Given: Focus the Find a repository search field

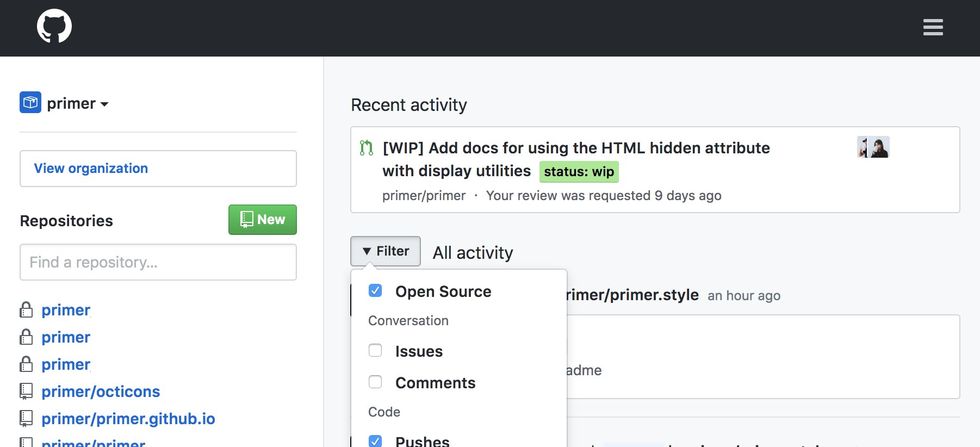Looking at the screenshot, I should point(158,262).
